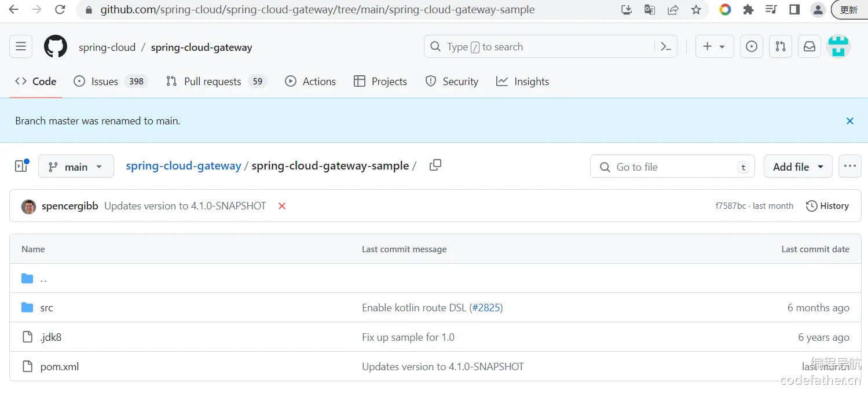The width and height of the screenshot is (868, 394).
Task: Copy the path with copy icon
Action: (x=435, y=165)
